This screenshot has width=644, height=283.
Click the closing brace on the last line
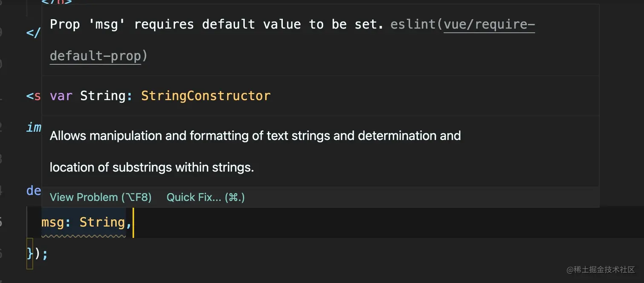tap(29, 253)
